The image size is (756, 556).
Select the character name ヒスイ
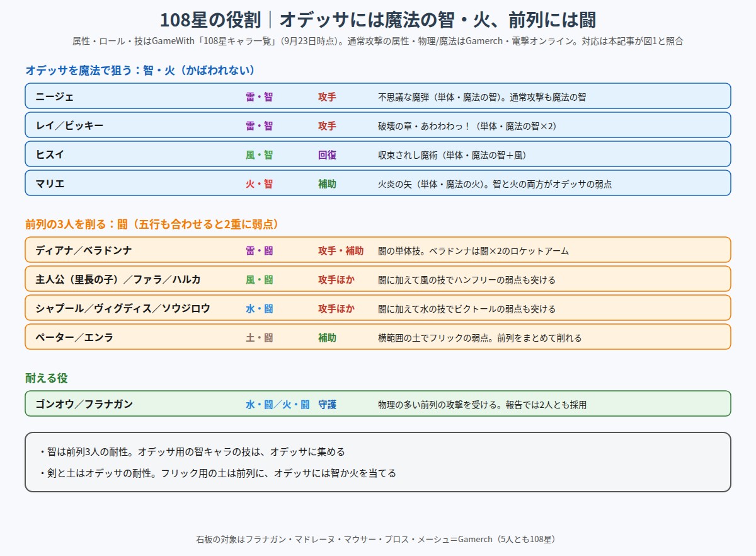[x=50, y=155]
